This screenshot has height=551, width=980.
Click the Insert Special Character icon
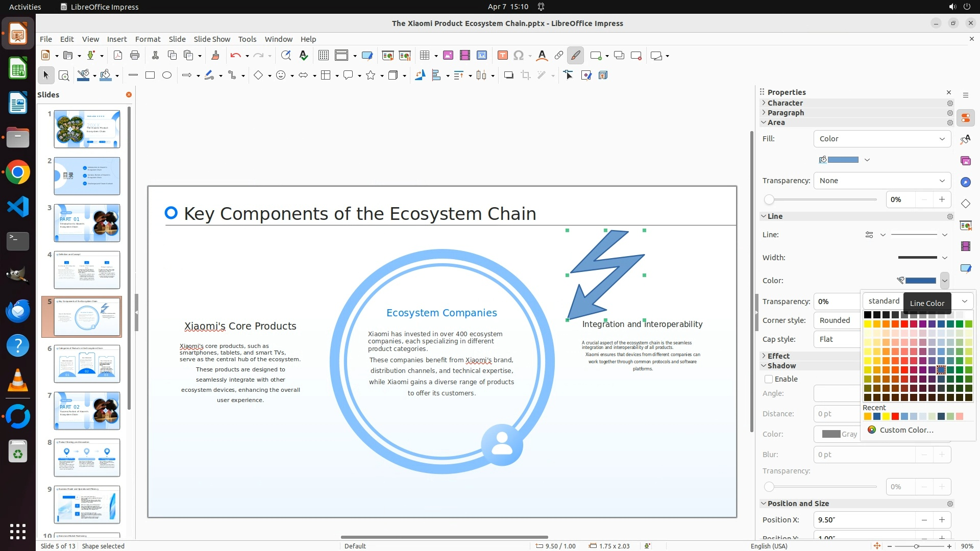tap(519, 56)
